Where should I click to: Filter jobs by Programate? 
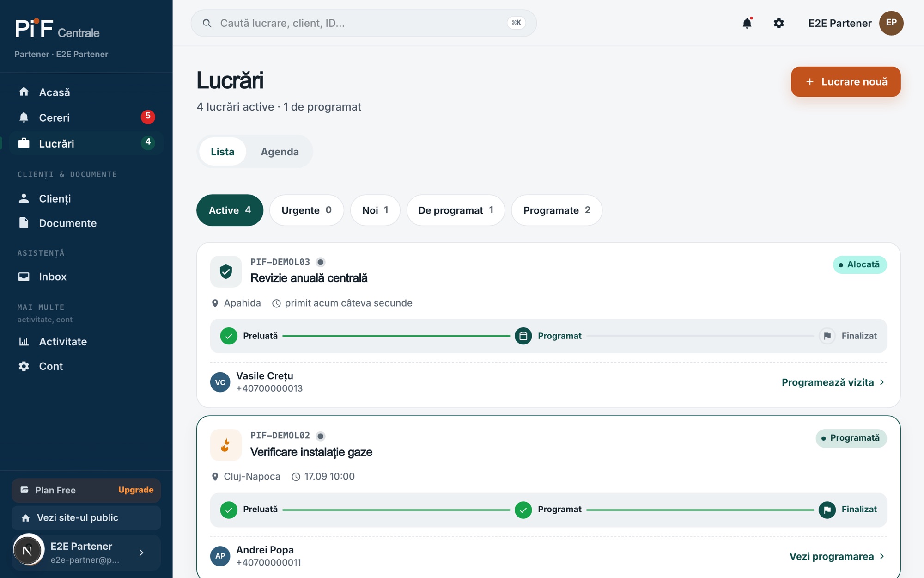tap(557, 210)
